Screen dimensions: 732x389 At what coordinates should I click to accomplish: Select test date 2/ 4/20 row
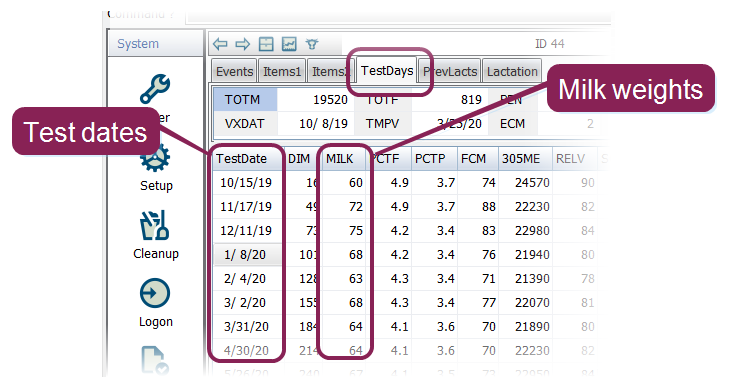246,279
